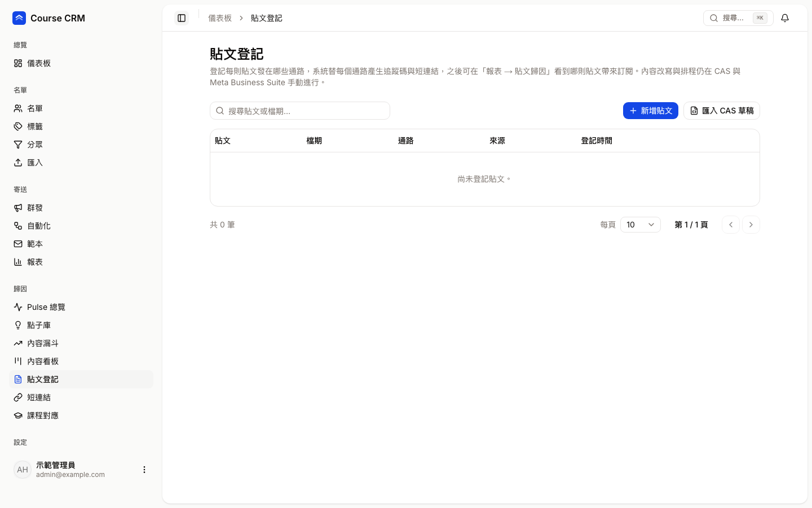
Task: Click the 寄送 section label
Action: (20, 190)
